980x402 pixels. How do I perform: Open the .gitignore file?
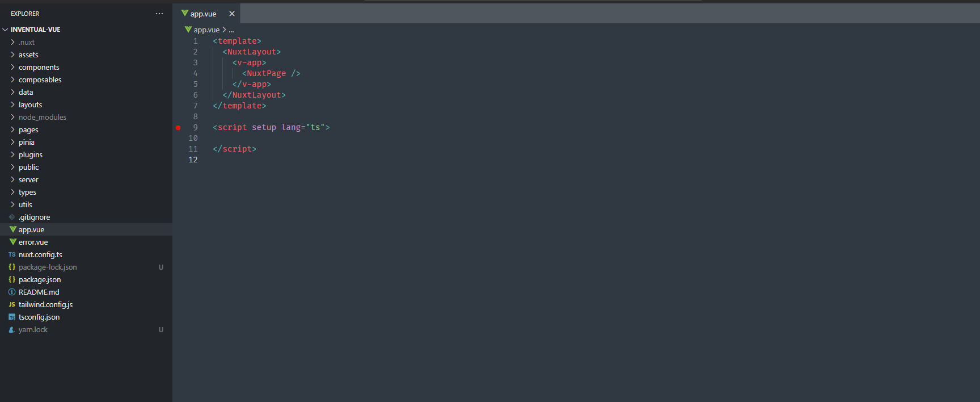(x=34, y=217)
